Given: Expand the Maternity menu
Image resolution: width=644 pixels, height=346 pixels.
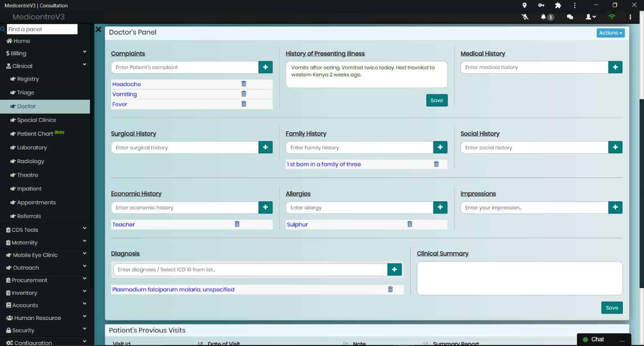Looking at the screenshot, I should pyautogui.click(x=45, y=242).
